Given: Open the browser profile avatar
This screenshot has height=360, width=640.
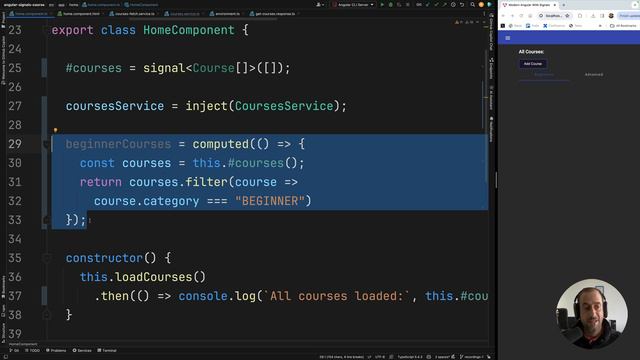Looking at the screenshot, I should [x=611, y=16].
